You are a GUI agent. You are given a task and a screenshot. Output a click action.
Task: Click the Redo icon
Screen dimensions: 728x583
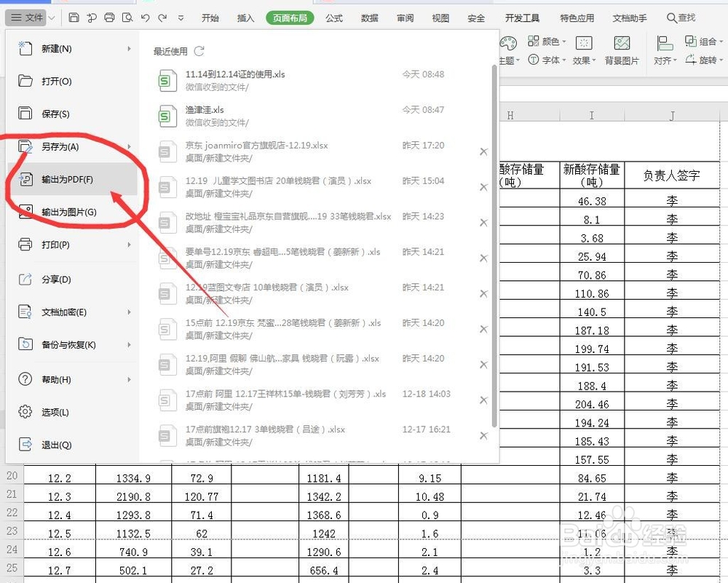[161, 17]
